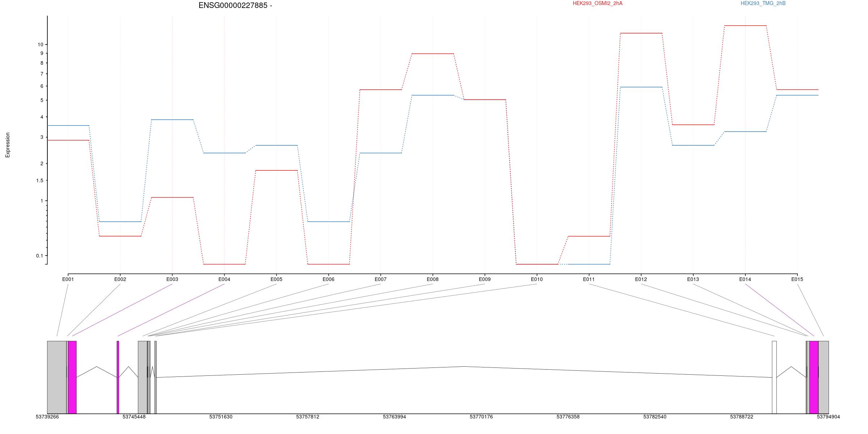This screenshot has width=868, height=434.
Task: Click exon label E015
Action: point(797,279)
